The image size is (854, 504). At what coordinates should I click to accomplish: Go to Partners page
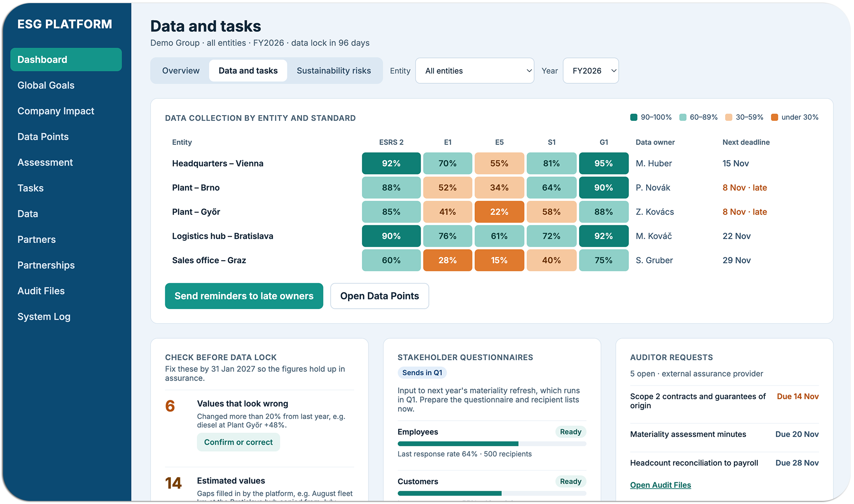(37, 239)
